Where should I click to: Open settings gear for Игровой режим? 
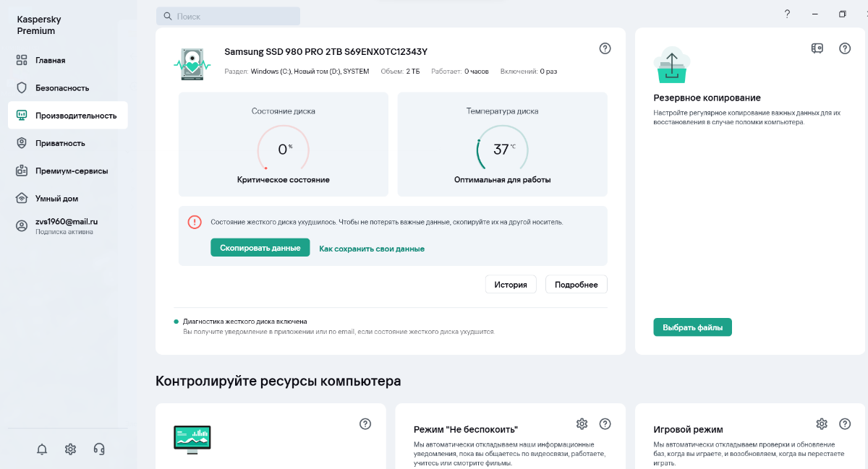821,424
